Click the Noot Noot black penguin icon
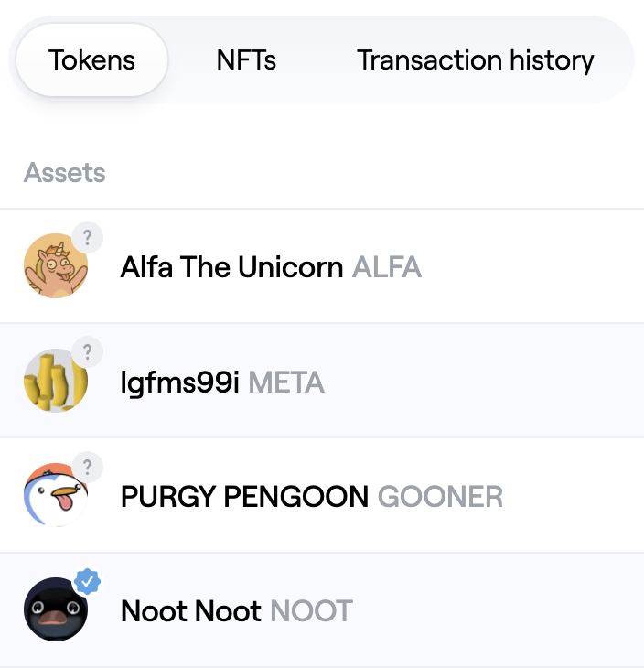Screen dimensions: 644x668 coord(55,609)
